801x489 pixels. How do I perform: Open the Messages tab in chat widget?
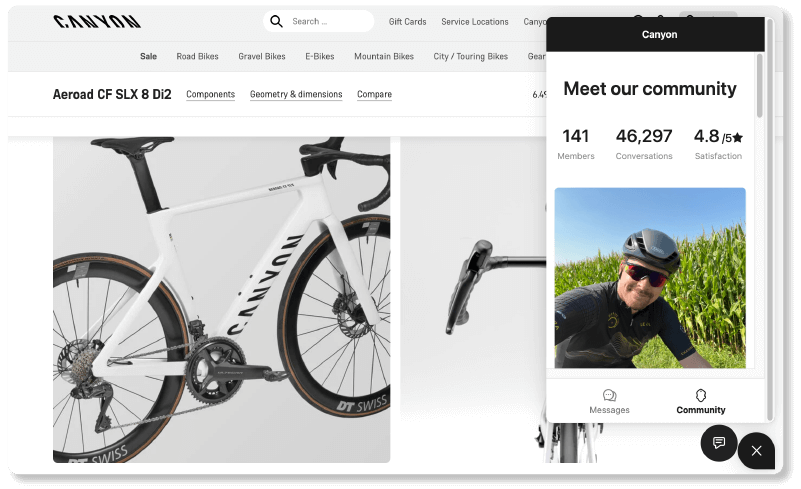609,401
